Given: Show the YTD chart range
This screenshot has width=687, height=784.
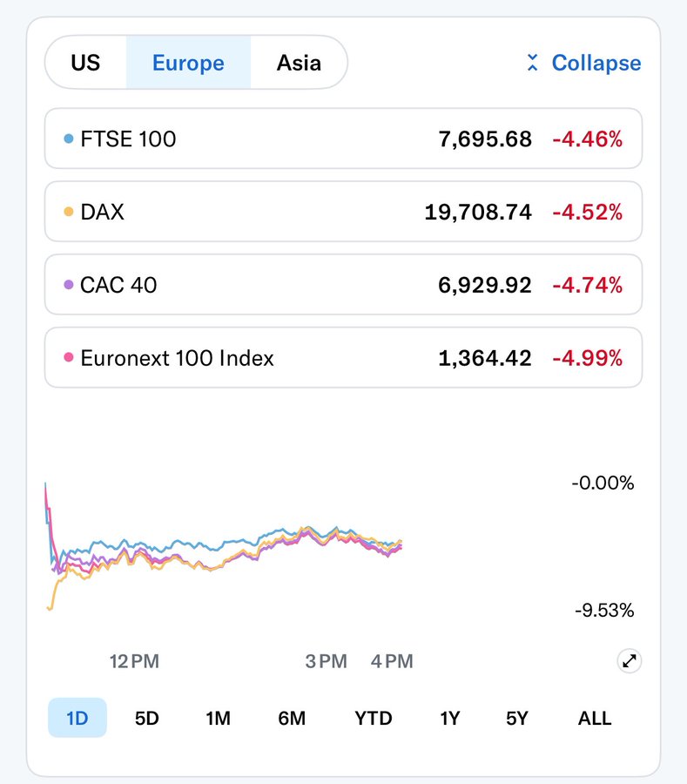Looking at the screenshot, I should pyautogui.click(x=374, y=719).
